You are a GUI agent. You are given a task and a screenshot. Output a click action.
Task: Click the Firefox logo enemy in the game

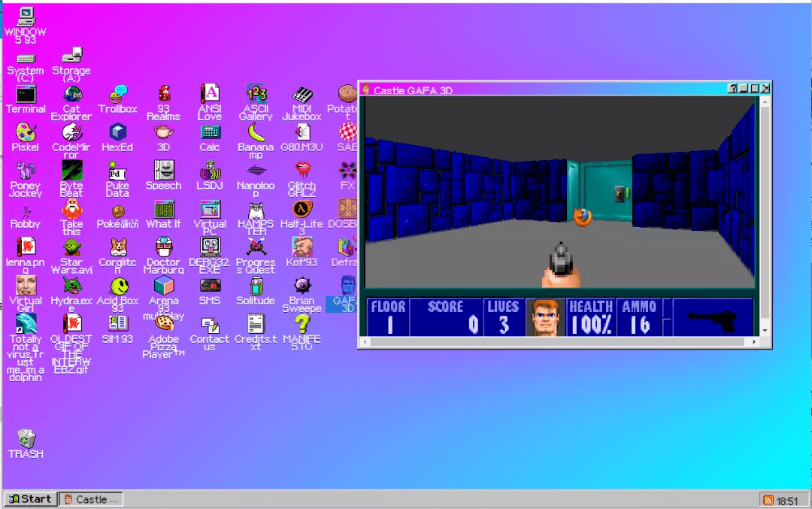pos(581,217)
